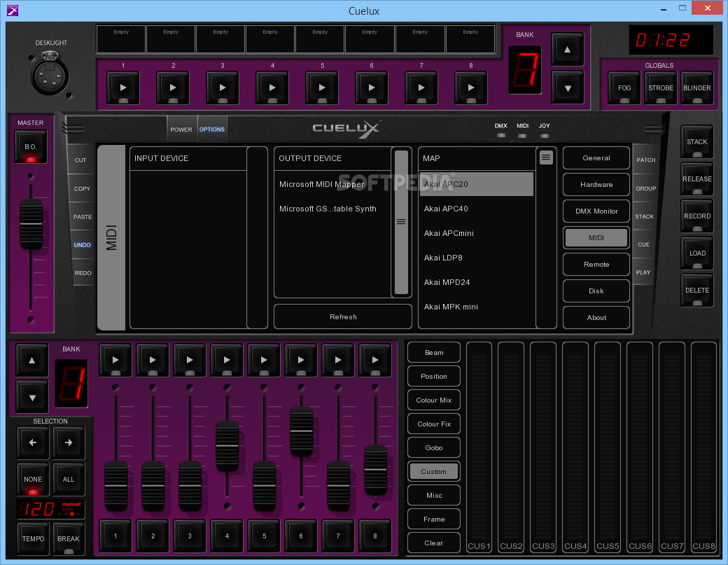Click the master fader handle
The image size is (728, 565).
point(31,224)
